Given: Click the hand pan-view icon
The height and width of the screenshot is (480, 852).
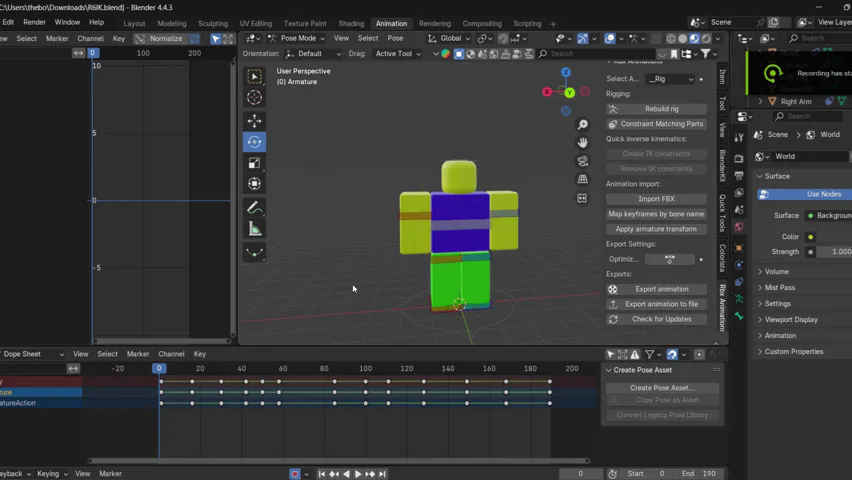Looking at the screenshot, I should click(582, 142).
